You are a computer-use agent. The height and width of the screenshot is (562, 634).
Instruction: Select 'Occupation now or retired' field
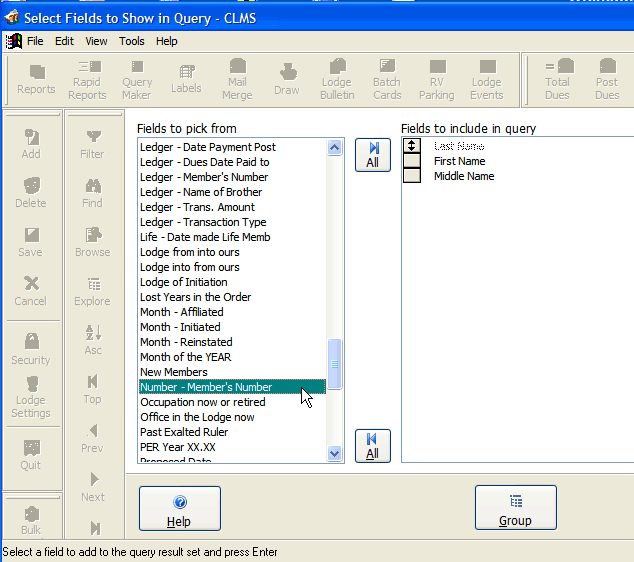click(x=201, y=402)
